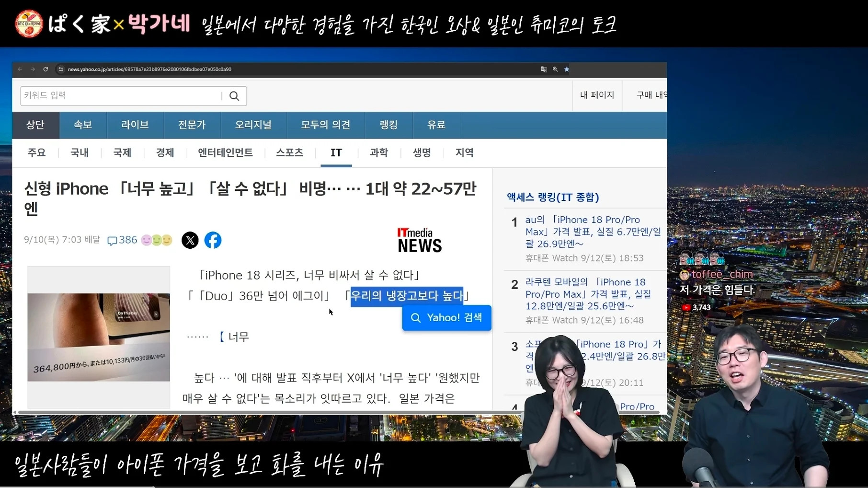Click the emoji reaction faces
Screen dimensions: 868x488
tap(157, 240)
